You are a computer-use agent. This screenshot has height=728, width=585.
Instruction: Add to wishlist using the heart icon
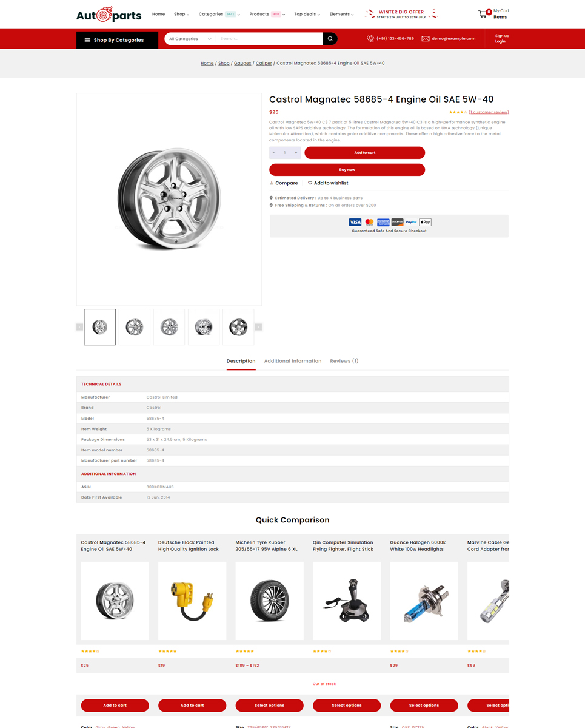click(310, 183)
